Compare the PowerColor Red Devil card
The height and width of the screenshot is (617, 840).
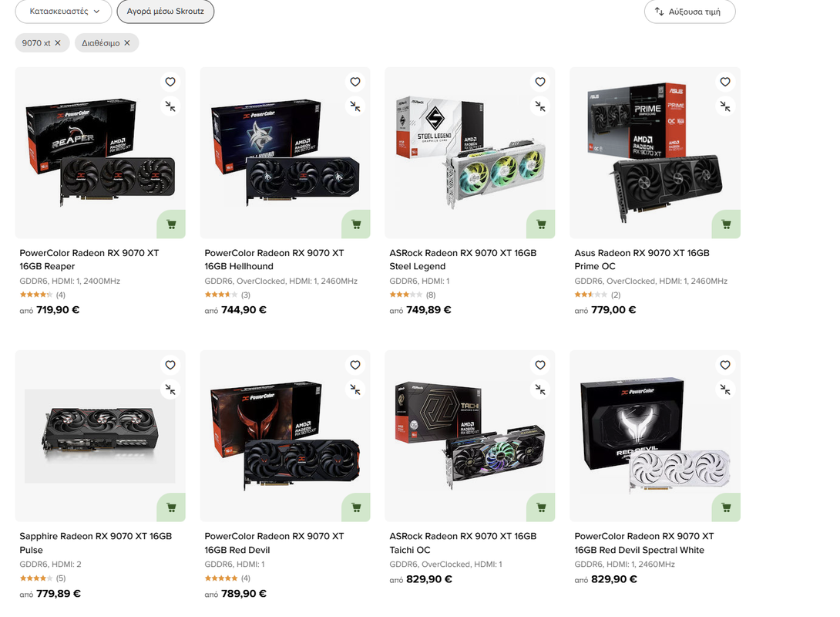[354, 389]
